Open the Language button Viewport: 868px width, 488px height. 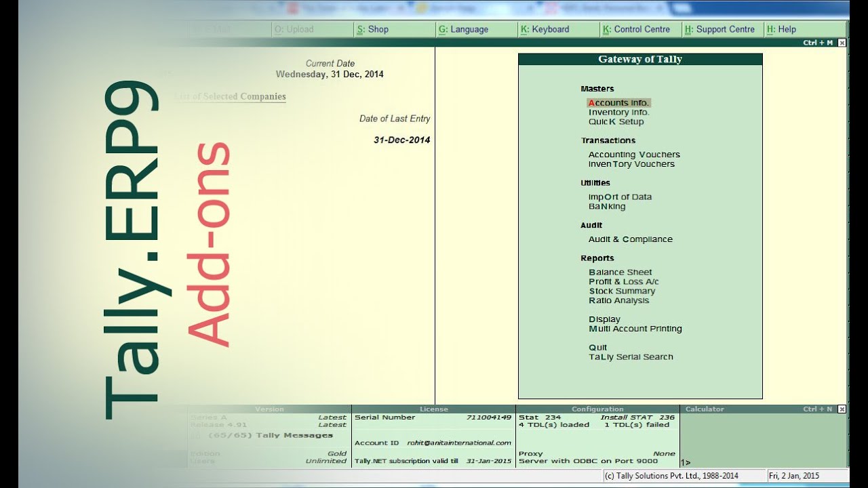point(475,29)
